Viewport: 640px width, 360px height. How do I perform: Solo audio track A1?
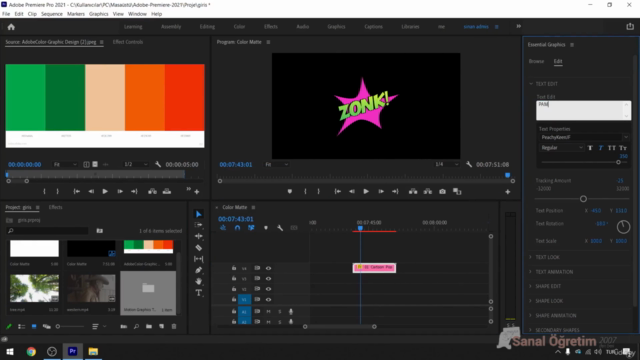click(280, 311)
